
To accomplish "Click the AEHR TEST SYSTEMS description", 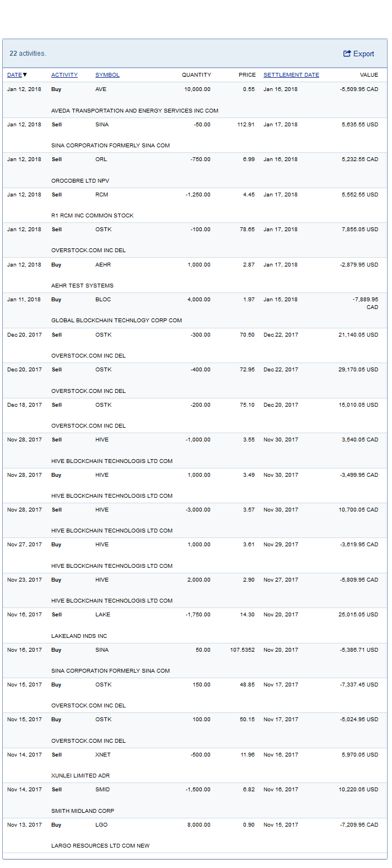I will 82,286.
